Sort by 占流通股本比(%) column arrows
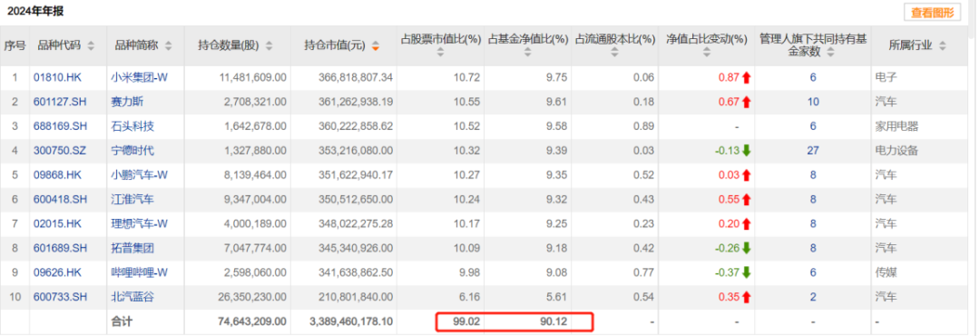 coord(614,54)
